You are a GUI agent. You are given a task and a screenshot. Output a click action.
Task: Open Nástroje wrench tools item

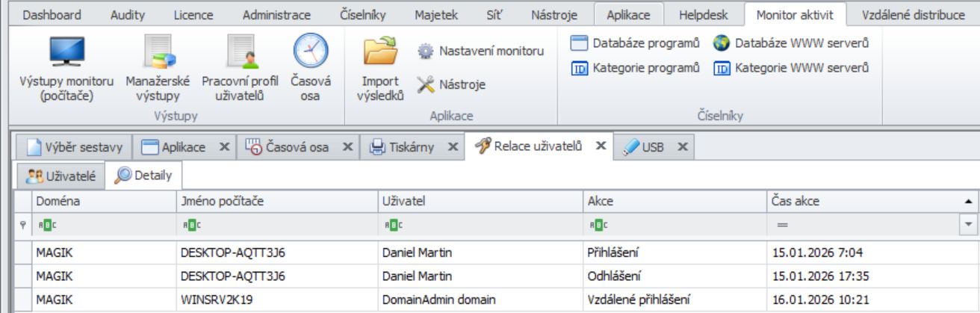click(451, 84)
